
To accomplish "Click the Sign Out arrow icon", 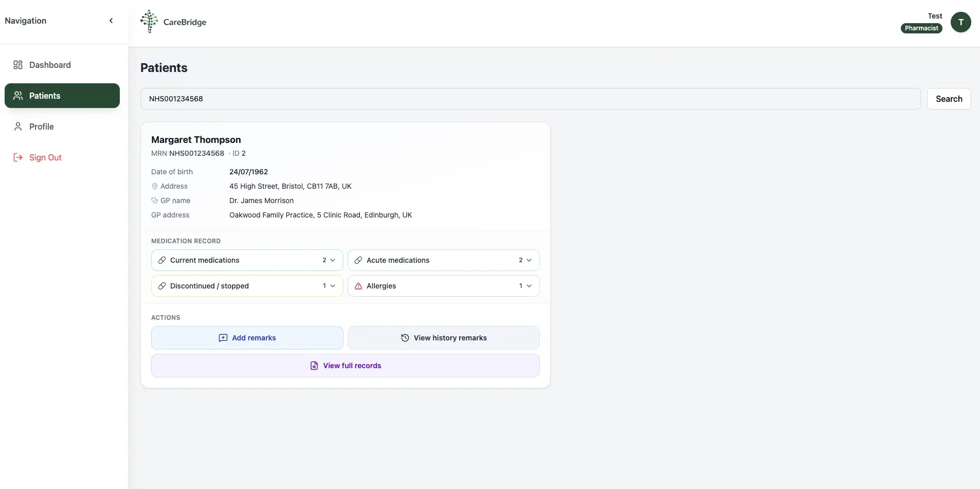I will [18, 157].
